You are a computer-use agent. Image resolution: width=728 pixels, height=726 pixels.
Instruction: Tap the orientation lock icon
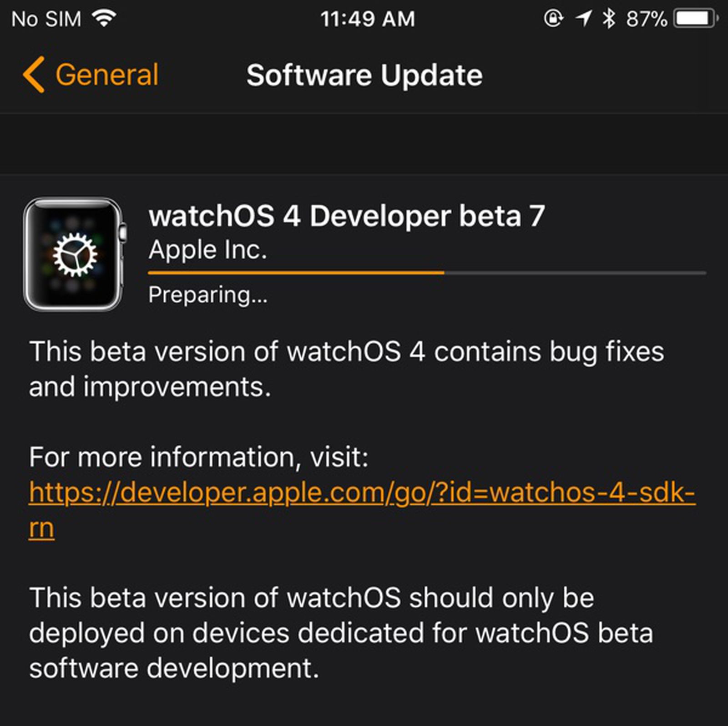pos(553,17)
